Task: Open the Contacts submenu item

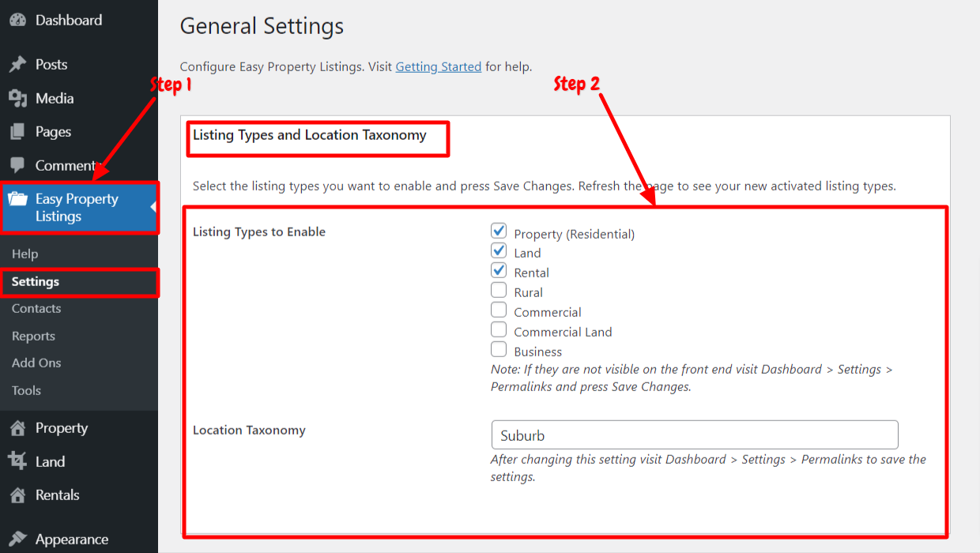Action: point(36,309)
